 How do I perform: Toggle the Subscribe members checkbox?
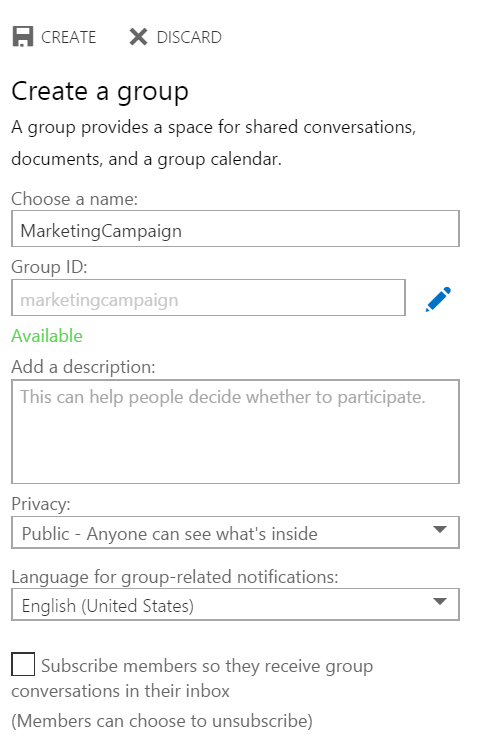pos(23,664)
